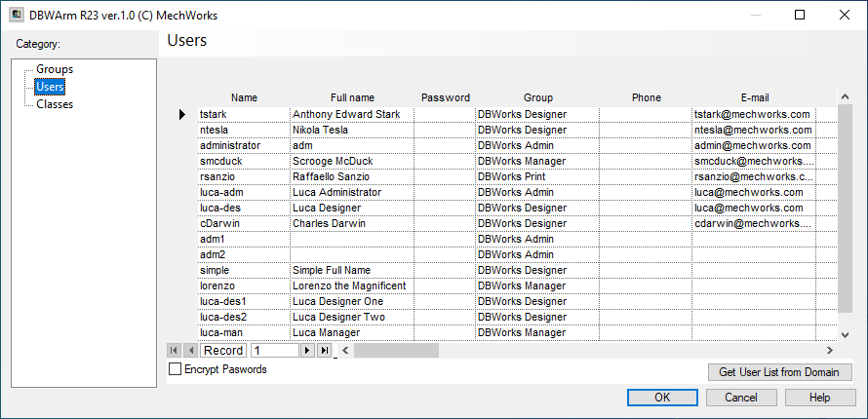Click horizontal scrollbar right arrow
This screenshot has width=868, height=419.
(830, 351)
